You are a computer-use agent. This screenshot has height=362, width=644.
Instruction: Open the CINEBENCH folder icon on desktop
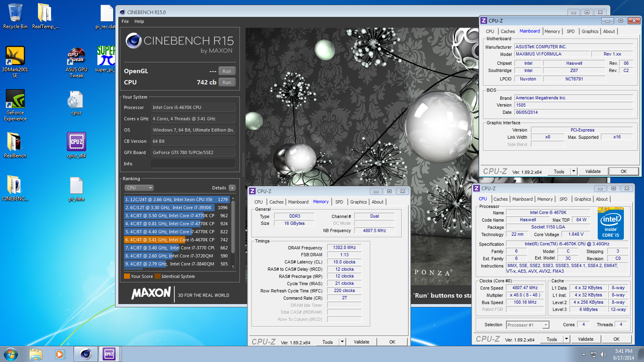[15, 188]
